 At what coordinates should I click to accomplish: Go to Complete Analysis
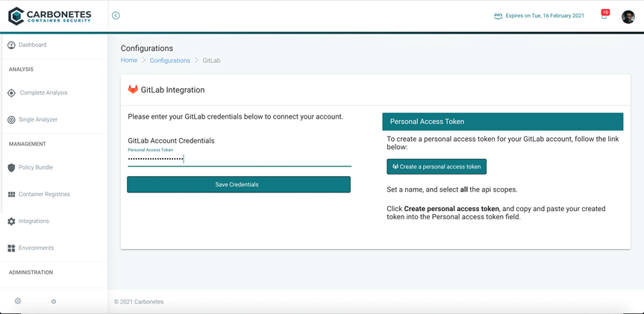point(43,92)
